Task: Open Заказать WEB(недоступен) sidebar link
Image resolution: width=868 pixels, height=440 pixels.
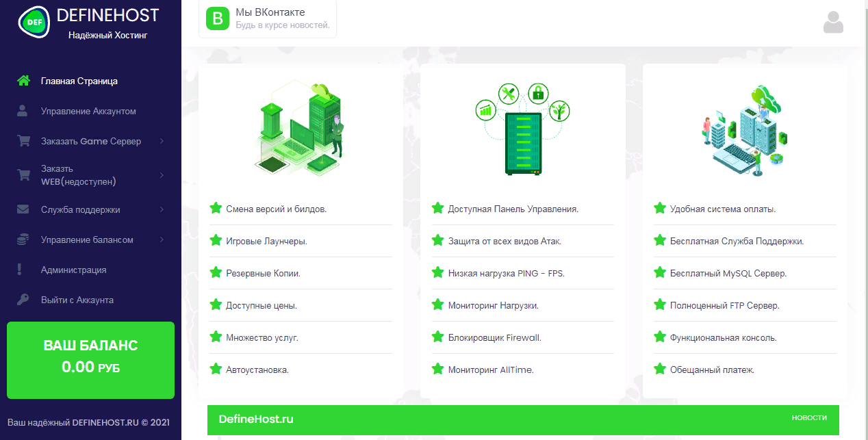Action: pos(79,174)
